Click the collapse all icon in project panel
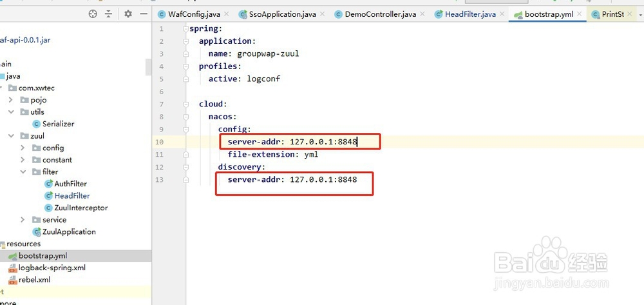The width and height of the screenshot is (644, 305). [108, 14]
